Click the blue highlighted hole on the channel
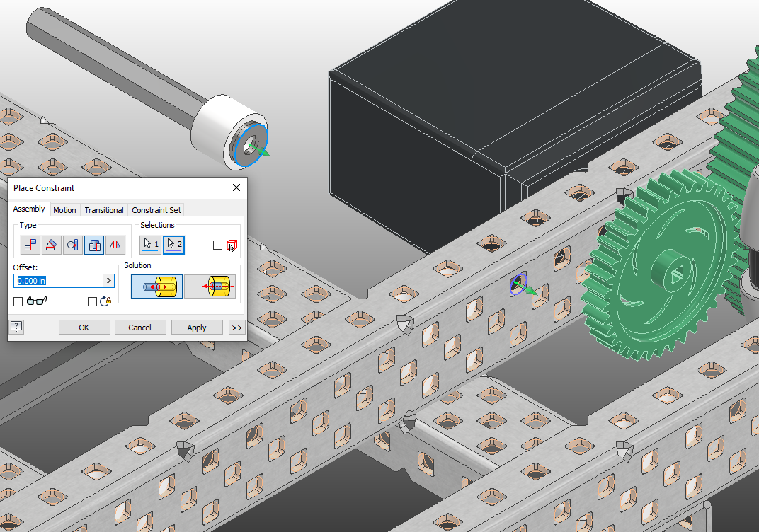 [518, 284]
